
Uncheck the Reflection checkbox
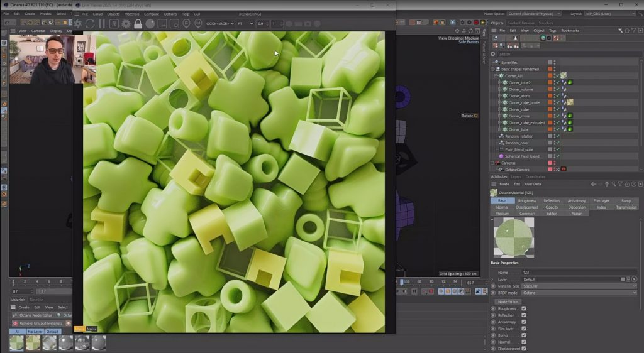coord(524,315)
